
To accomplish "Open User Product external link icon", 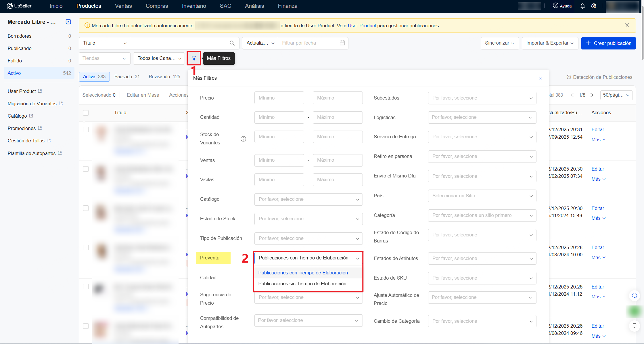I will point(40,91).
